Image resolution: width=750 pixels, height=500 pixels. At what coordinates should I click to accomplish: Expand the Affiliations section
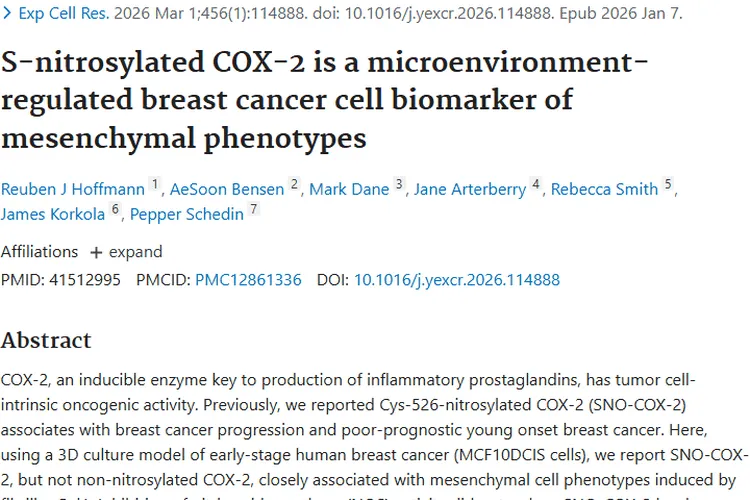pyautogui.click(x=126, y=251)
